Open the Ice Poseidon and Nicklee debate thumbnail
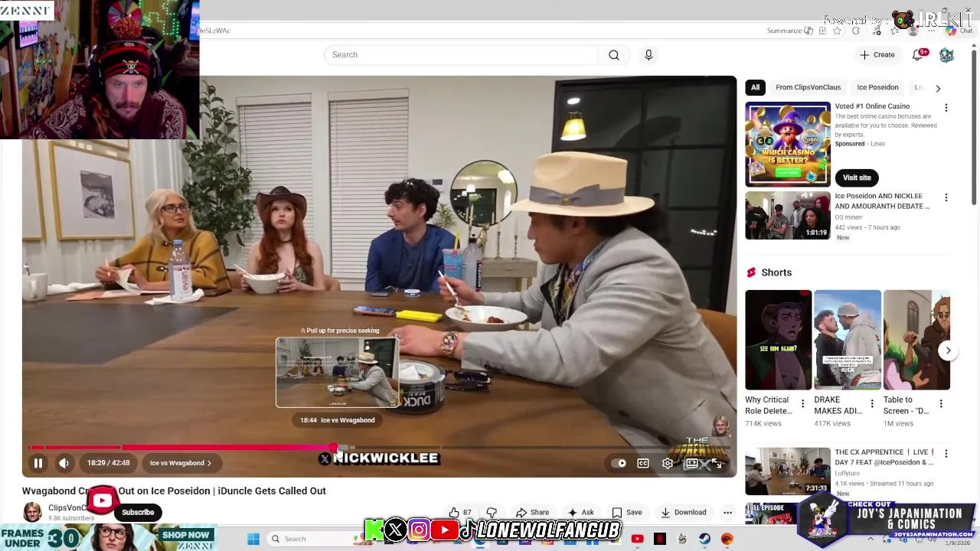Screen dimensions: 980x551 click(x=788, y=215)
